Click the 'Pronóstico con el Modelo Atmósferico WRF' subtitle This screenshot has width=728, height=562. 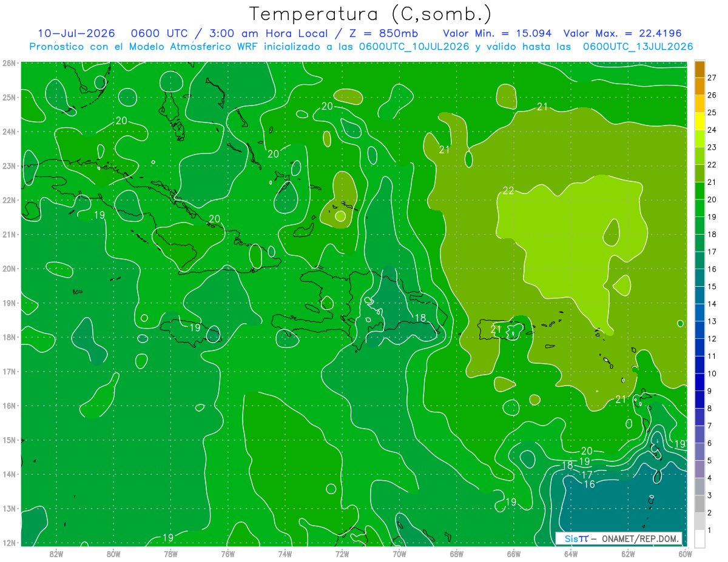[145, 47]
